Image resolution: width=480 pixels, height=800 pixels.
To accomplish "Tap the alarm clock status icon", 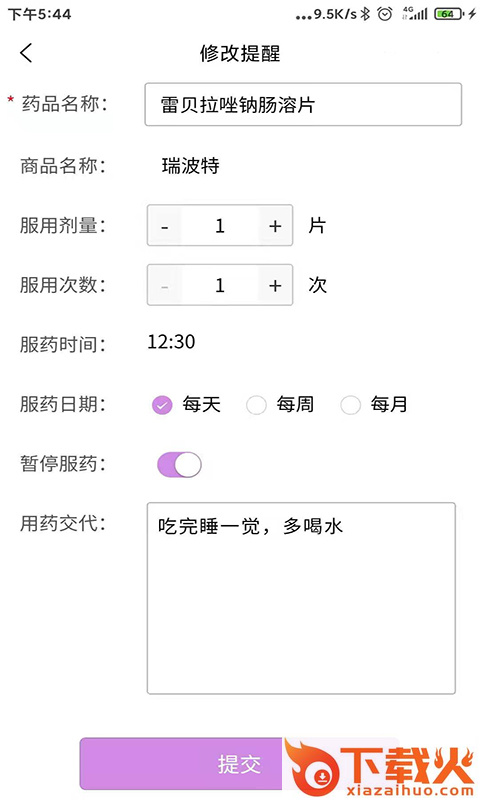I will click(x=385, y=14).
